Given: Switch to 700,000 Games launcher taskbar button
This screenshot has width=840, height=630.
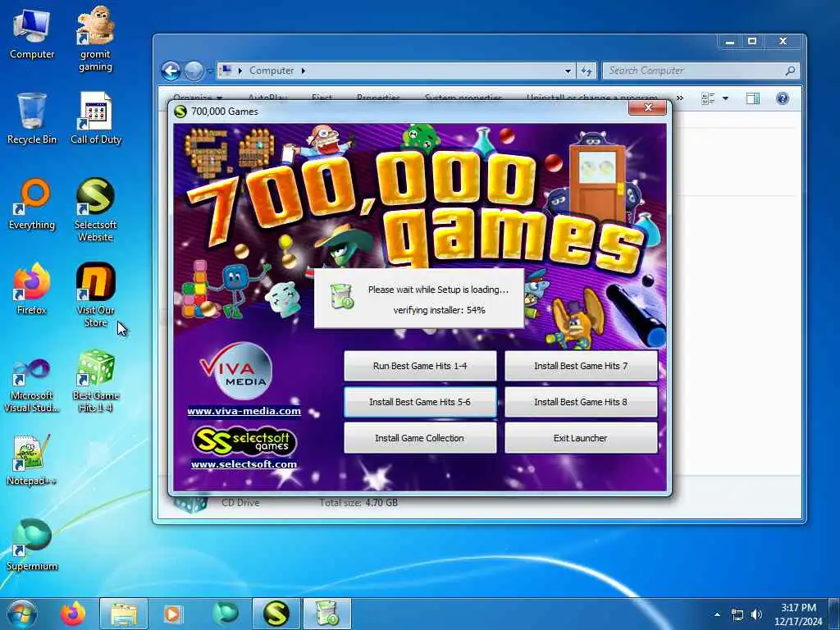Looking at the screenshot, I should 276,614.
